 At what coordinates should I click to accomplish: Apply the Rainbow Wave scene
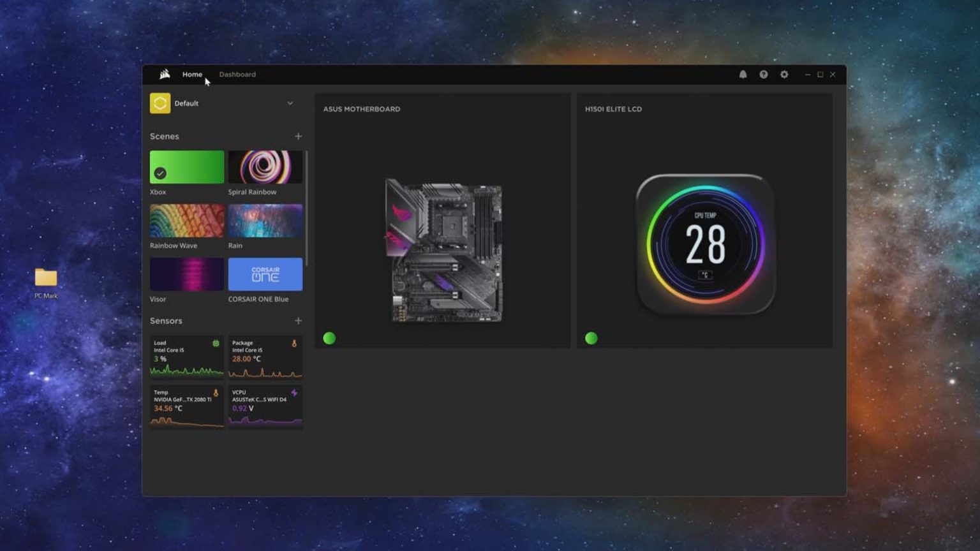pyautogui.click(x=187, y=221)
